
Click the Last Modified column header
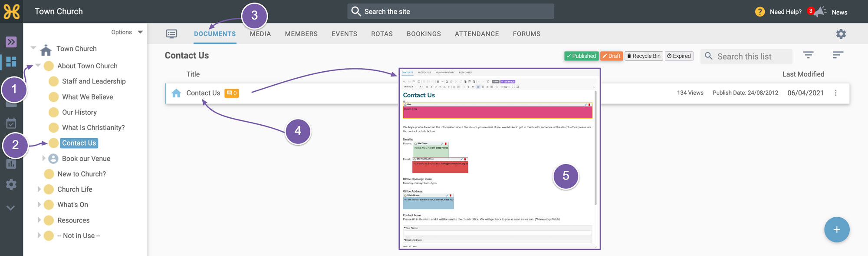(x=803, y=74)
